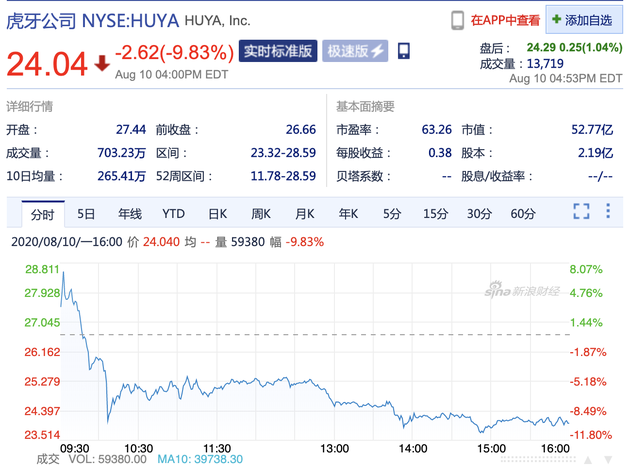
Task: Click the 成交量 value 703.23万
Action: [x=121, y=153]
